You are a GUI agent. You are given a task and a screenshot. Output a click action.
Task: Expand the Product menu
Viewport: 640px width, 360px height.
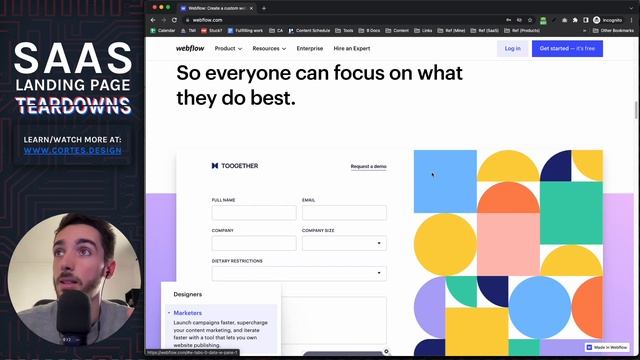(x=228, y=48)
